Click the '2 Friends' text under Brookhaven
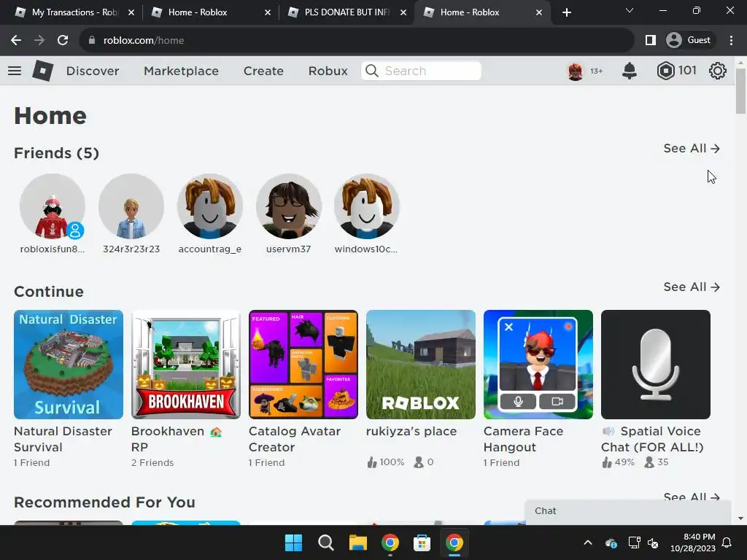Screen dimensions: 747x560 click(152, 463)
